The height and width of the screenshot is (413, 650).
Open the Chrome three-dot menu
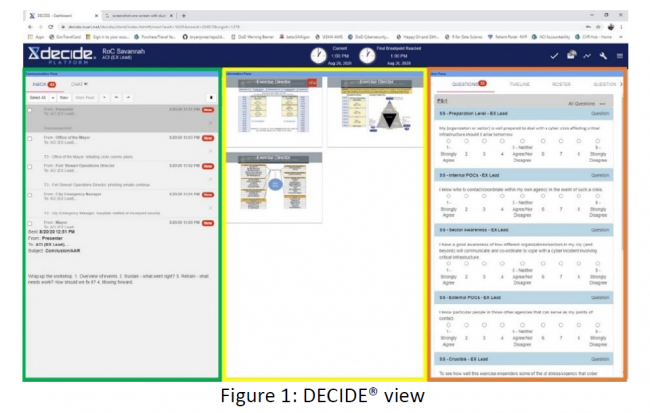coord(621,27)
